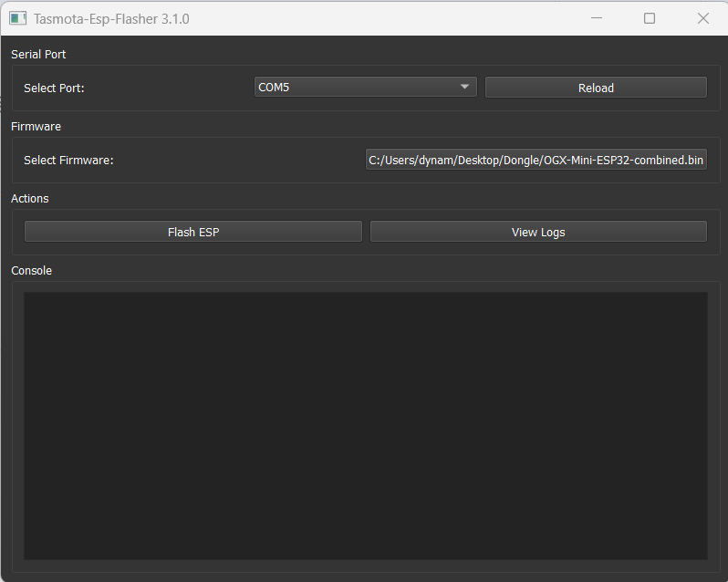Image resolution: width=728 pixels, height=582 pixels.
Task: Click the firmware file path field
Action: click(x=536, y=160)
